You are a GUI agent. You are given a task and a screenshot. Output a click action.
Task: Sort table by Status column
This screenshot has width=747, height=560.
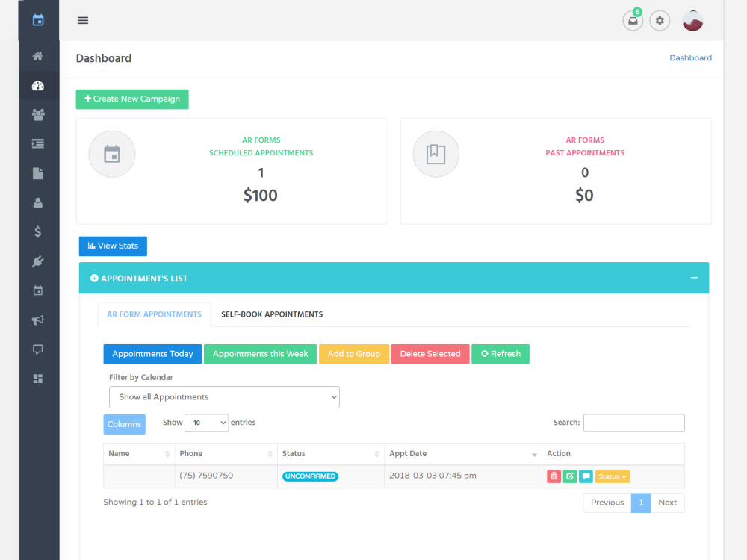pyautogui.click(x=331, y=454)
